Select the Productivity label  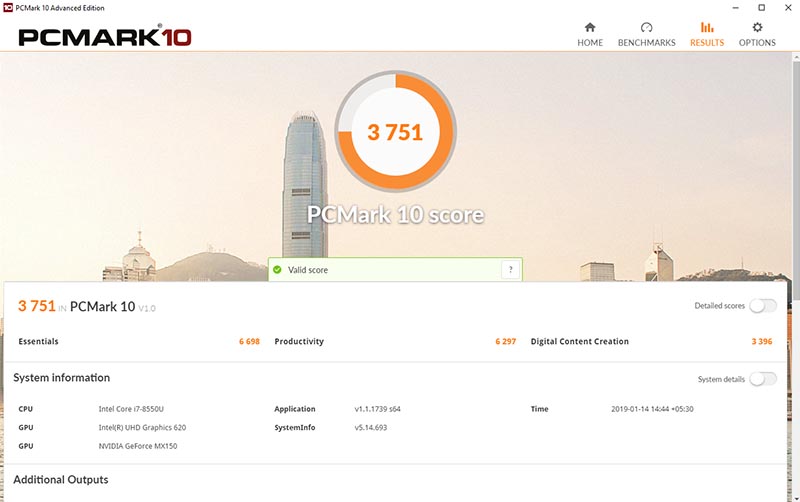pos(299,341)
